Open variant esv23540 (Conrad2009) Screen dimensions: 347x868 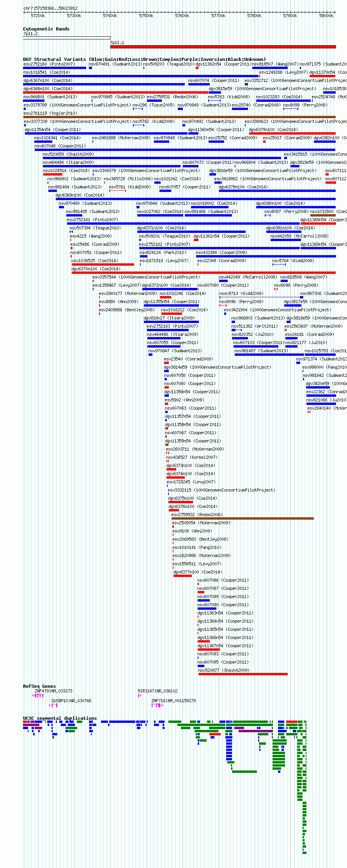pyautogui.click(x=188, y=359)
